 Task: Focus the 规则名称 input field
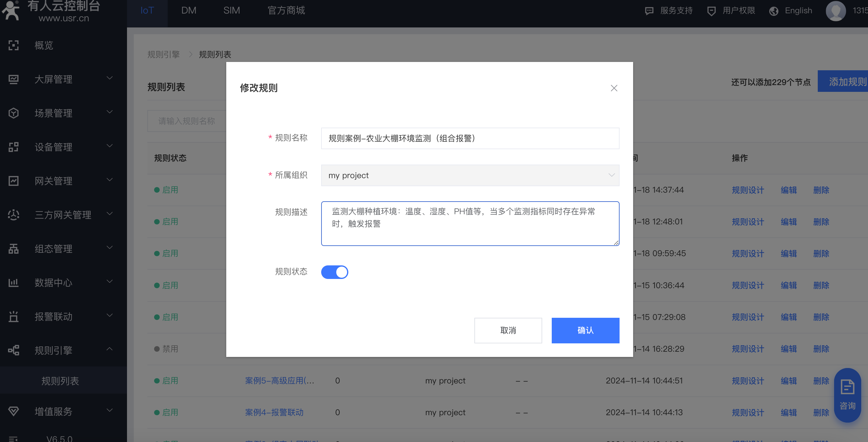(470, 138)
